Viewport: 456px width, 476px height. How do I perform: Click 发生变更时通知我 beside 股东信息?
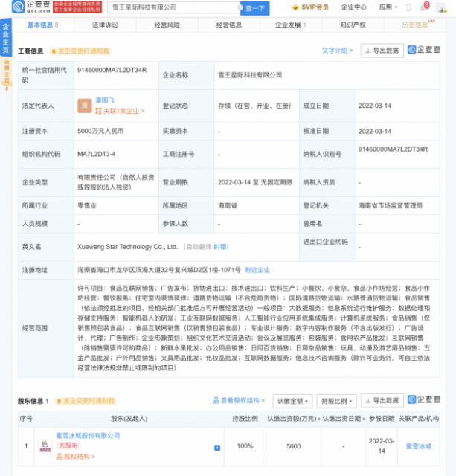click(86, 401)
